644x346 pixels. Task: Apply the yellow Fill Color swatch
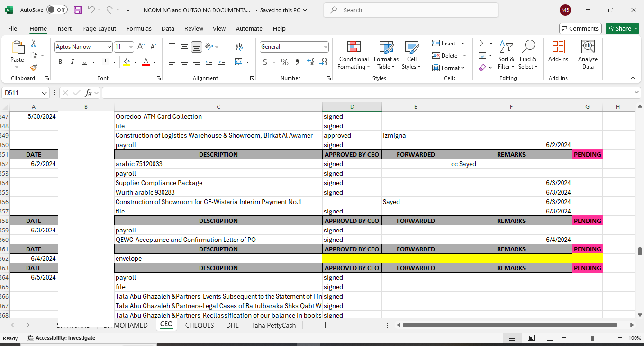(127, 62)
